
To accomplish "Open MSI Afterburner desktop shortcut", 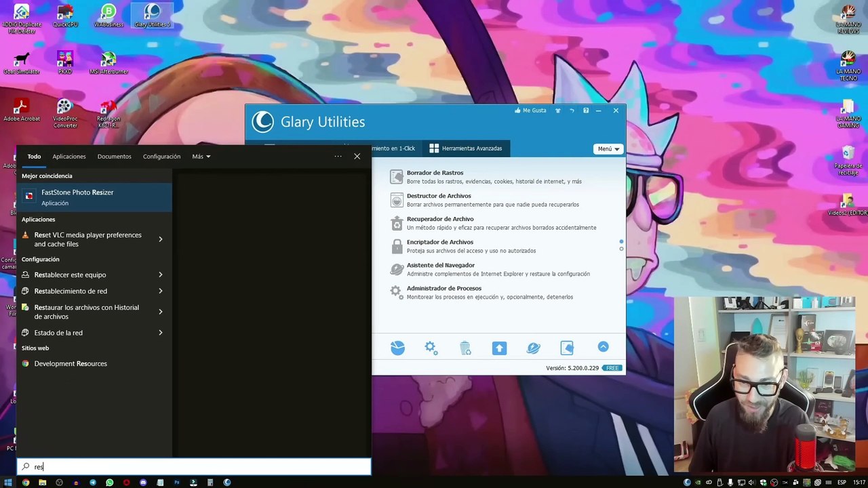I will pos(108,63).
